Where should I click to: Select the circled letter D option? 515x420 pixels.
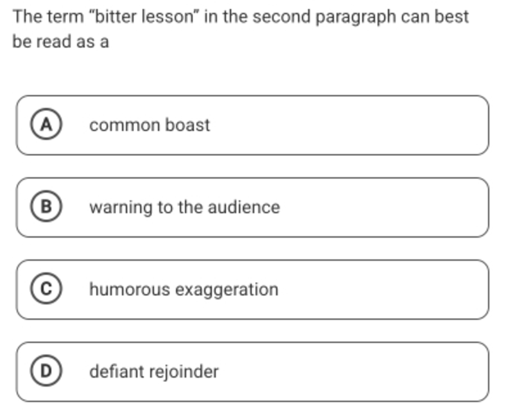pos(46,371)
